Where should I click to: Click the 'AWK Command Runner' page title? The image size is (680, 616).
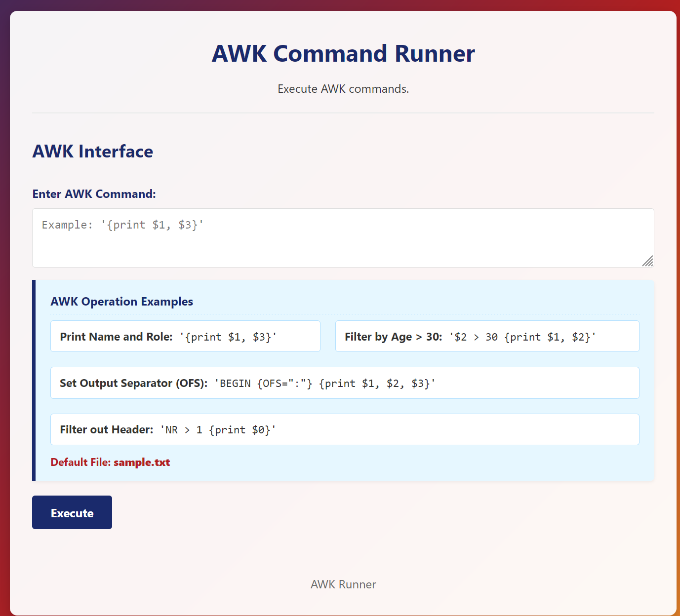[343, 54]
